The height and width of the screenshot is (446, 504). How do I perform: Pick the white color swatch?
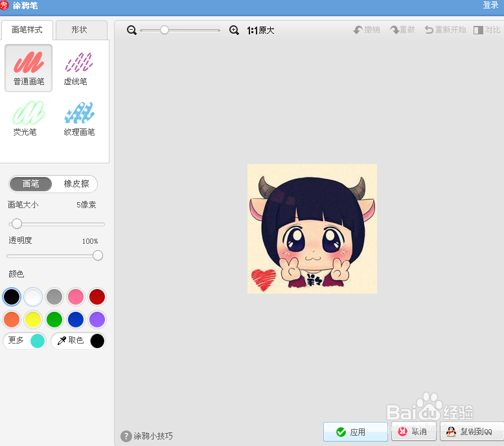point(33,296)
